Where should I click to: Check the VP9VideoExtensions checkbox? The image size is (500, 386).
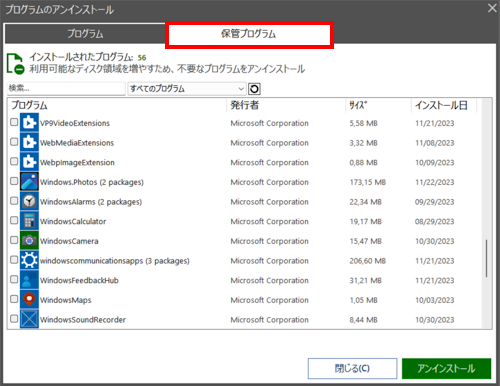pos(14,122)
